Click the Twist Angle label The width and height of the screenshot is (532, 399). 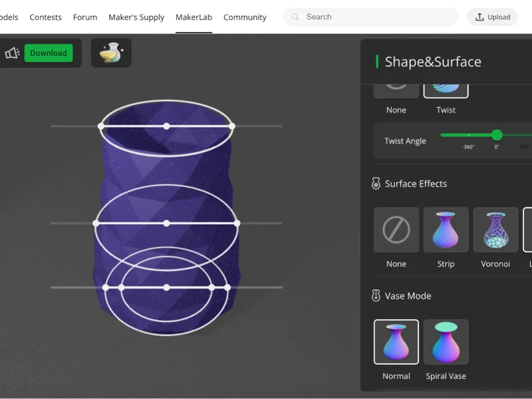[405, 141]
